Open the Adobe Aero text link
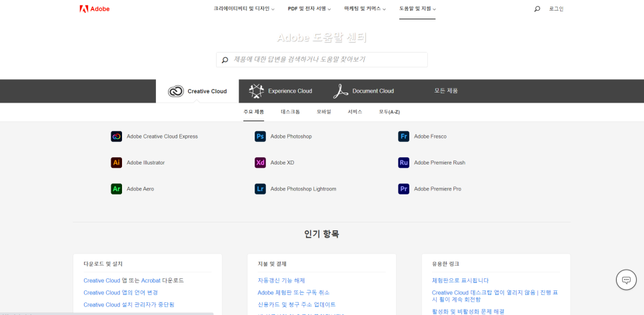The width and height of the screenshot is (644, 315). click(x=140, y=189)
